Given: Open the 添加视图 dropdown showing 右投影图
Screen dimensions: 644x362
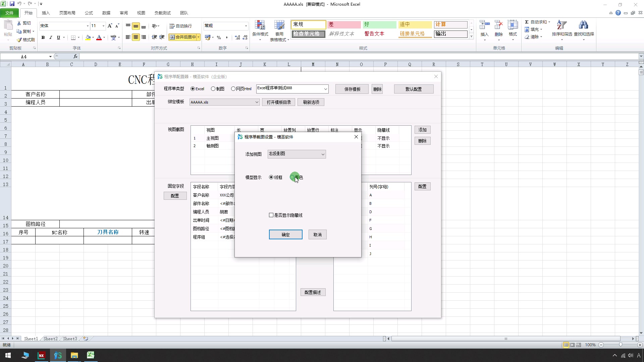Looking at the screenshot, I should tap(297, 154).
